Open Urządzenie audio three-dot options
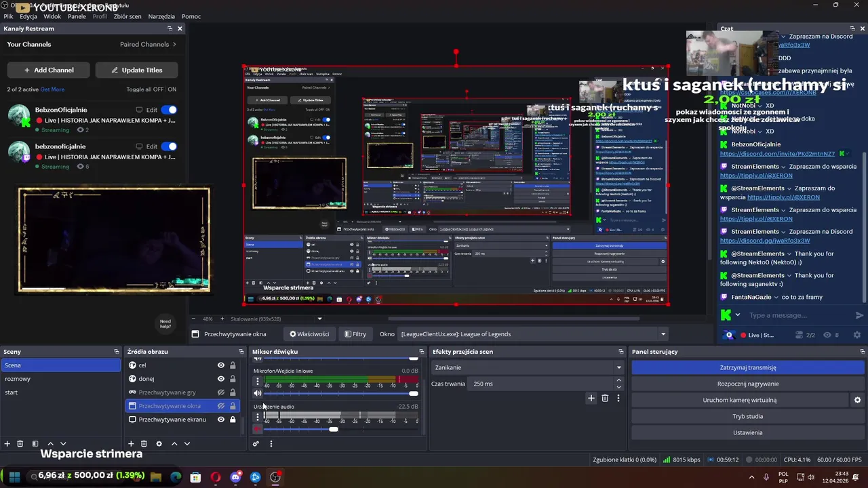Image resolution: width=868 pixels, height=488 pixels. tap(257, 417)
